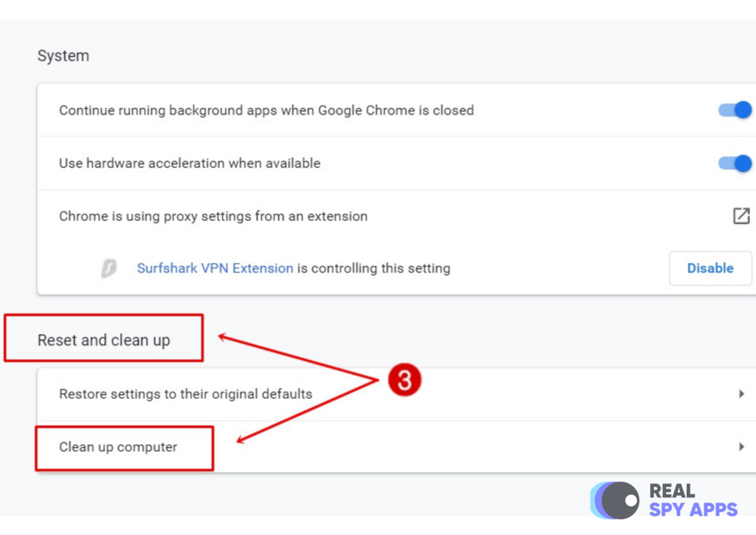Image resolution: width=756 pixels, height=535 pixels.
Task: Click the System section heading
Action: tap(63, 56)
